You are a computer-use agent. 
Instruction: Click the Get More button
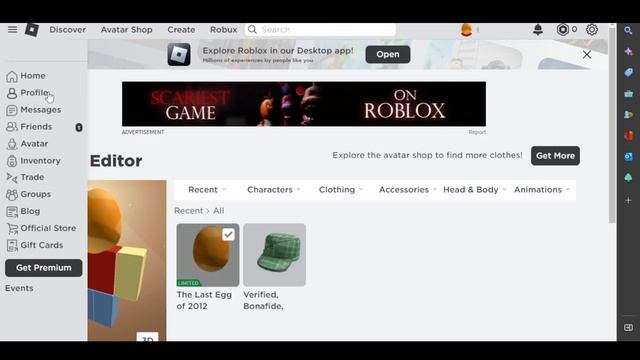click(555, 156)
